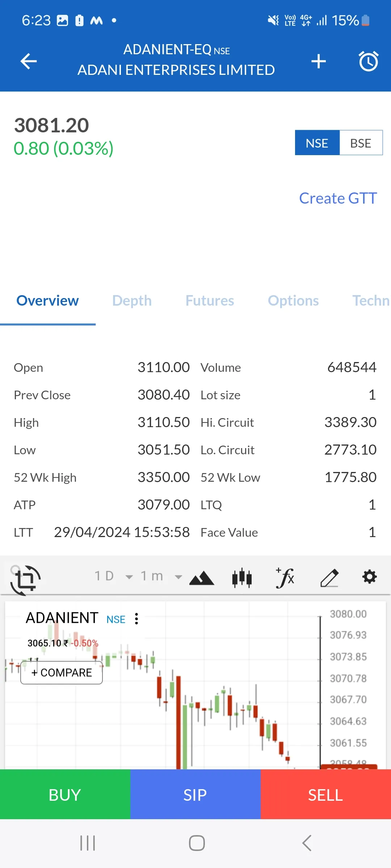Tap Open value 3110.00
The image size is (391, 868).
pyautogui.click(x=164, y=367)
